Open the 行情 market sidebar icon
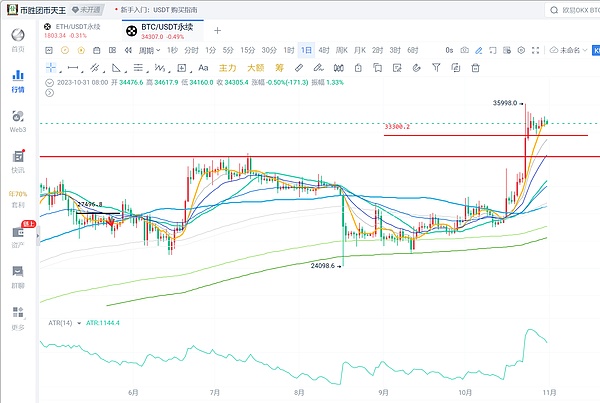 pos(17,81)
